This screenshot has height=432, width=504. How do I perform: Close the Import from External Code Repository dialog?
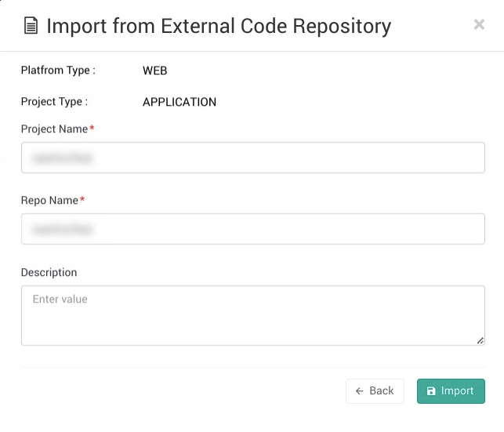pyautogui.click(x=479, y=25)
